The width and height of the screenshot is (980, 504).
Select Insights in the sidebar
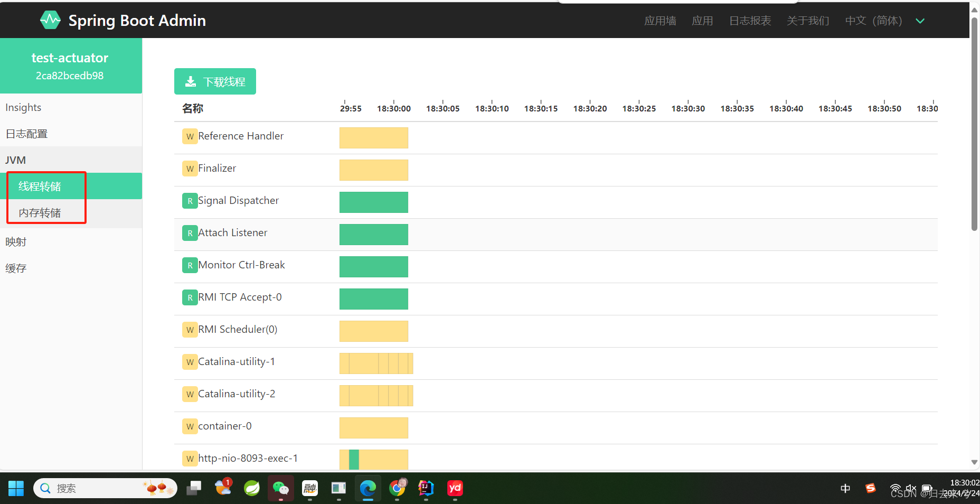pos(71,107)
